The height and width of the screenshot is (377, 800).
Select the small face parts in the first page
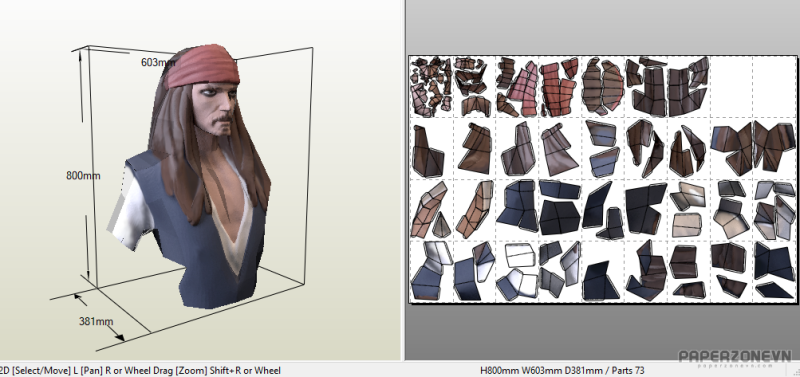(x=432, y=85)
